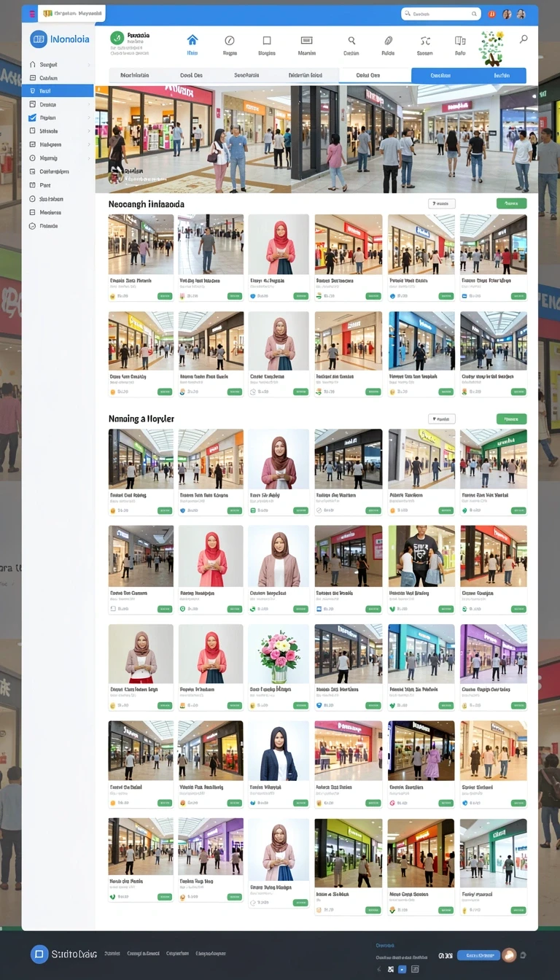Select the square outline icon in top navigation
The width and height of the screenshot is (560, 980).
267,41
